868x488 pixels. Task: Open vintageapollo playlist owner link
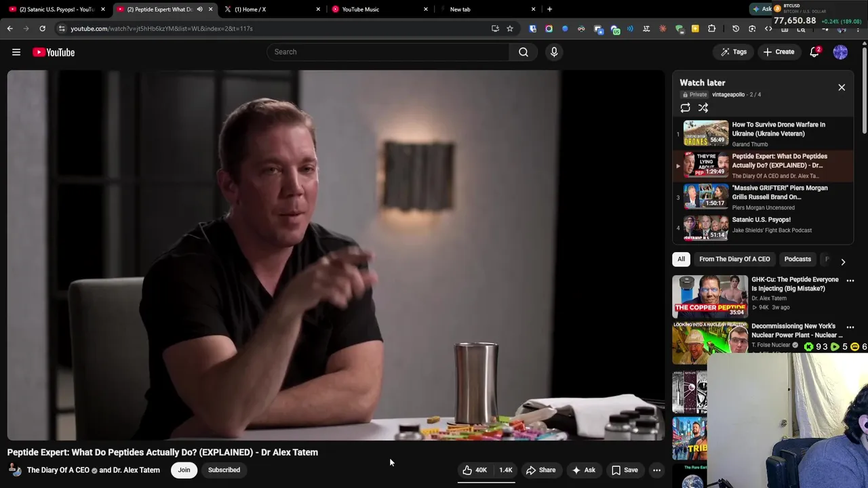pyautogui.click(x=728, y=95)
